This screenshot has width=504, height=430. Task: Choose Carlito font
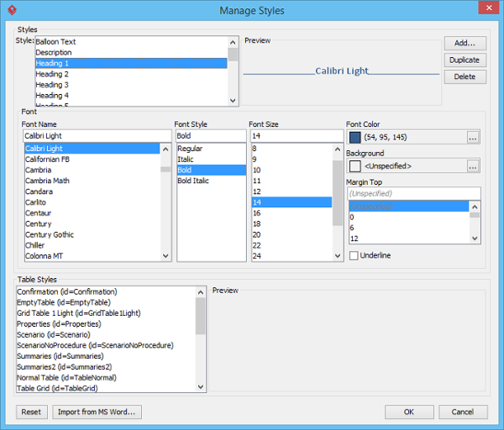[92, 202]
